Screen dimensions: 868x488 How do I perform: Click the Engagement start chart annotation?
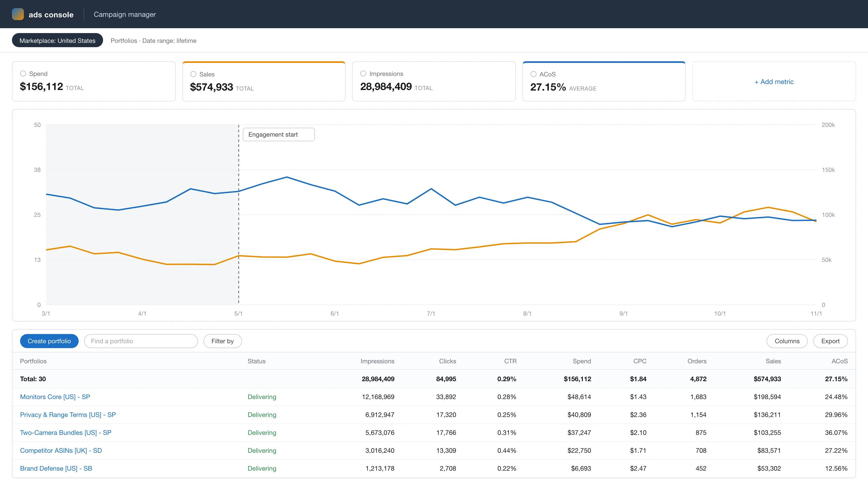279,134
